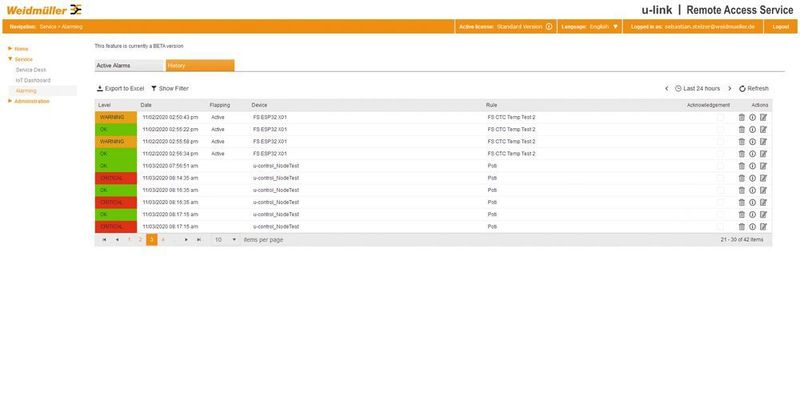Edit the WARNING alarm from 02:50:43 pm

point(764,117)
